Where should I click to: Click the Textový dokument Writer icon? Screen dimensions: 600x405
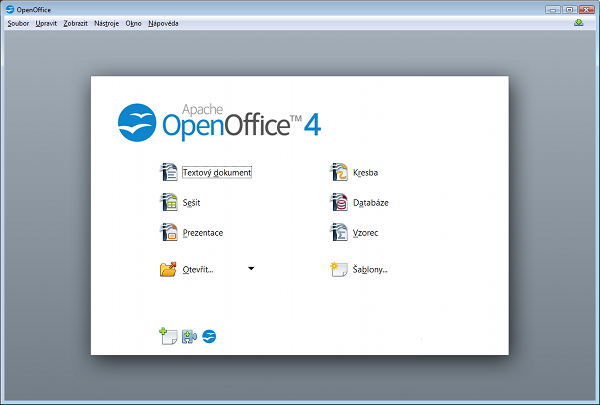(168, 172)
